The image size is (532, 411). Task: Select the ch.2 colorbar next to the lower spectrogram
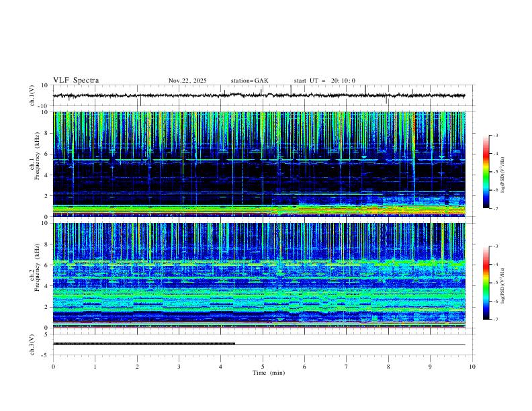click(x=486, y=283)
